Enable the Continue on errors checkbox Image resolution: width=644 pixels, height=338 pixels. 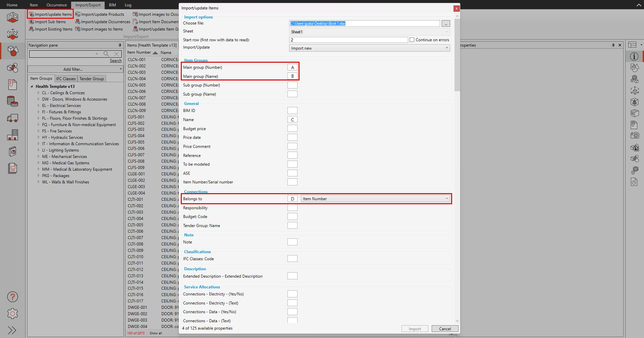click(412, 40)
